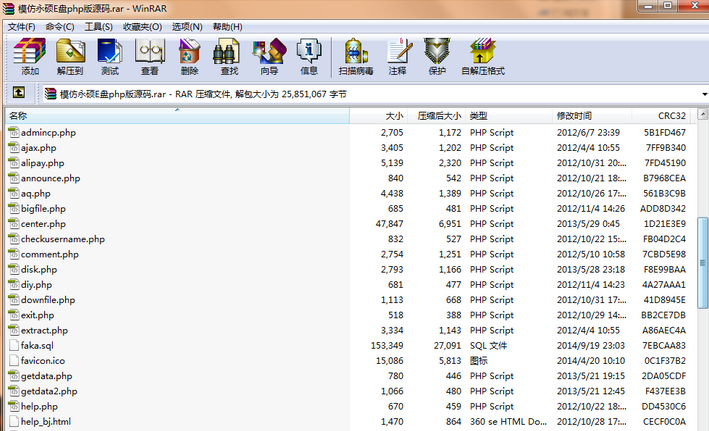Select the exit.php file name
This screenshot has width=709, height=431.
coord(38,315)
